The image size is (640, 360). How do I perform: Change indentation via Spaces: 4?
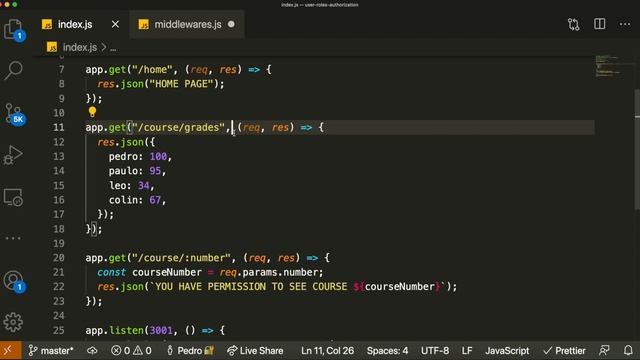387,351
